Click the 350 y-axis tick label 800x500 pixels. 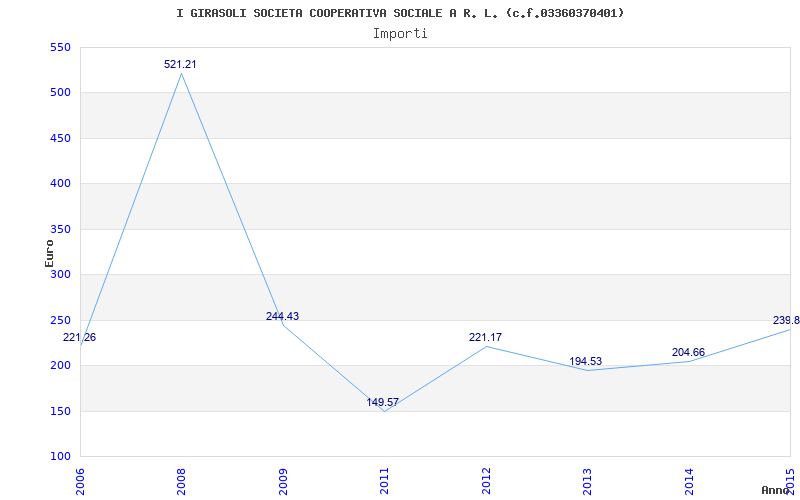pyautogui.click(x=60, y=229)
